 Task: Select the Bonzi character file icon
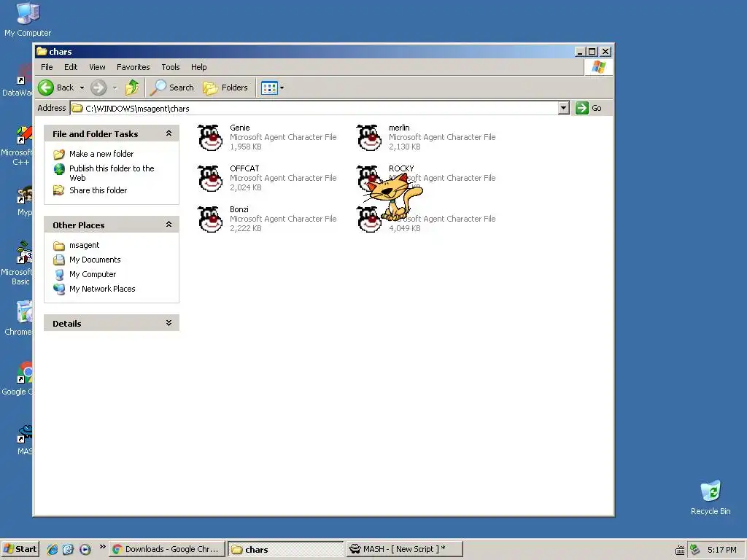[x=210, y=219]
